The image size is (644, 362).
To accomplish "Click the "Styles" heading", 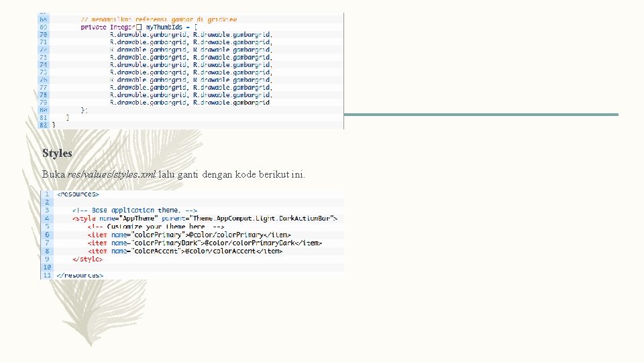I will pos(57,154).
